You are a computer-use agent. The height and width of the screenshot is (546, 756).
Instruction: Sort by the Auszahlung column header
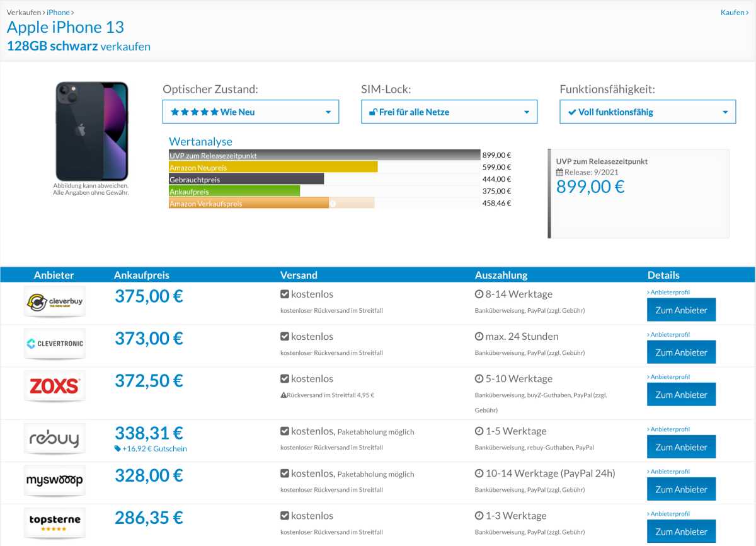[x=501, y=275]
